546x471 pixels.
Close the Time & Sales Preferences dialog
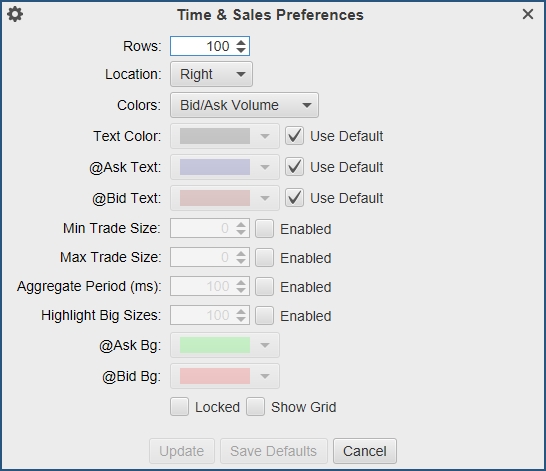528,14
